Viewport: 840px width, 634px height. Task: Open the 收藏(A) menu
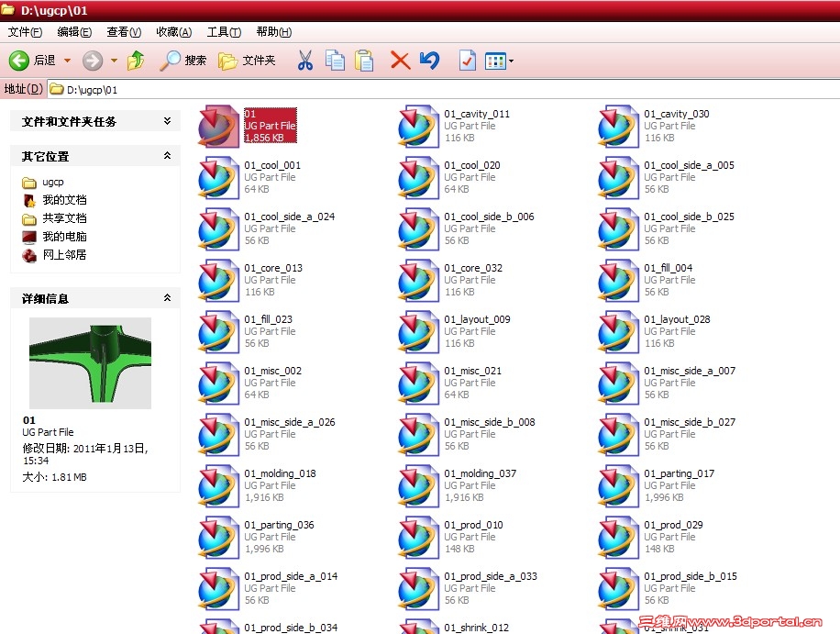(x=173, y=31)
